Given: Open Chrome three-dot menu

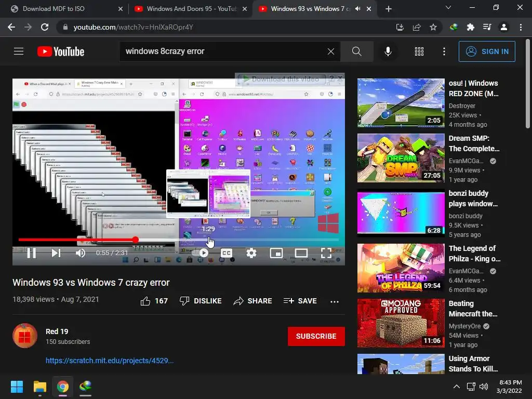Looking at the screenshot, I should 521,27.
